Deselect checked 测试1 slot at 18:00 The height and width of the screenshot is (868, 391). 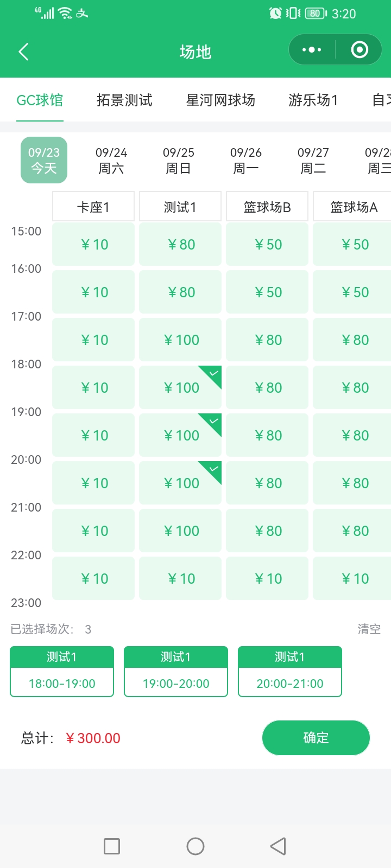(180, 387)
